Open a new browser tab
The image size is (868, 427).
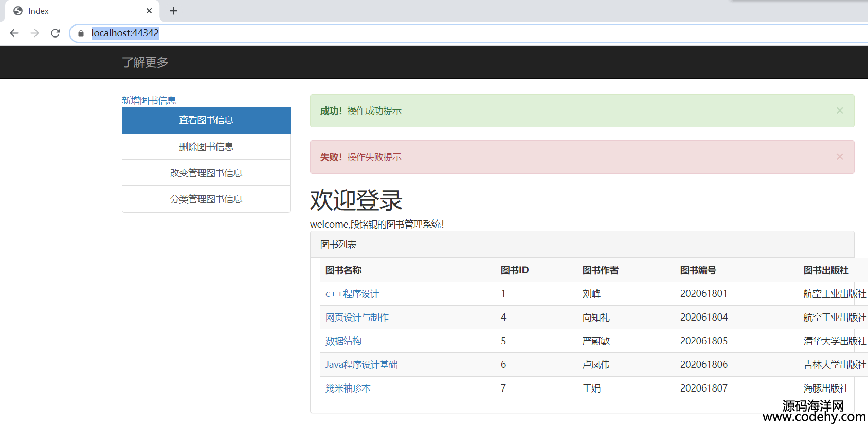(x=174, y=11)
